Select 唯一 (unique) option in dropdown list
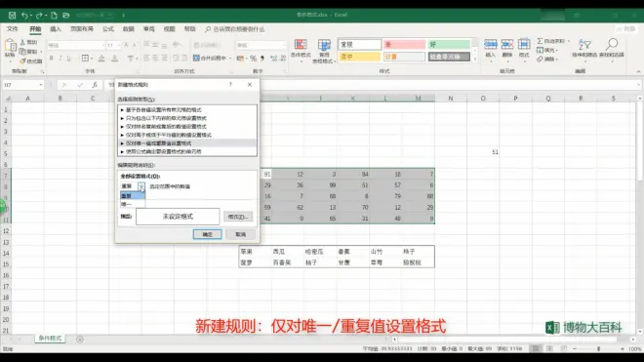The image size is (644, 362). click(x=133, y=204)
